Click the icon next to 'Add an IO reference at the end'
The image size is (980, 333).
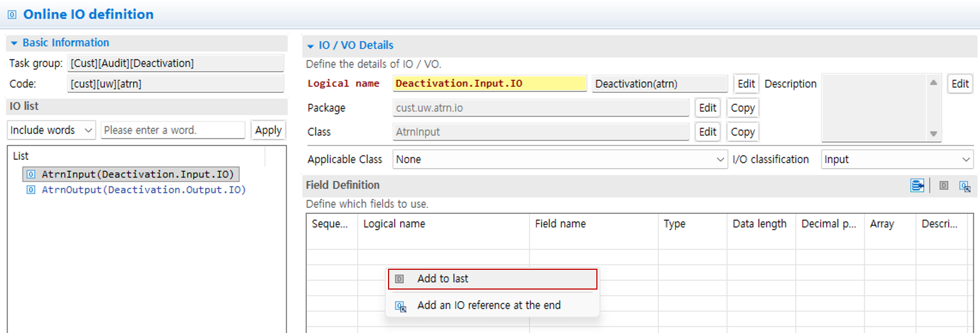coord(401,306)
